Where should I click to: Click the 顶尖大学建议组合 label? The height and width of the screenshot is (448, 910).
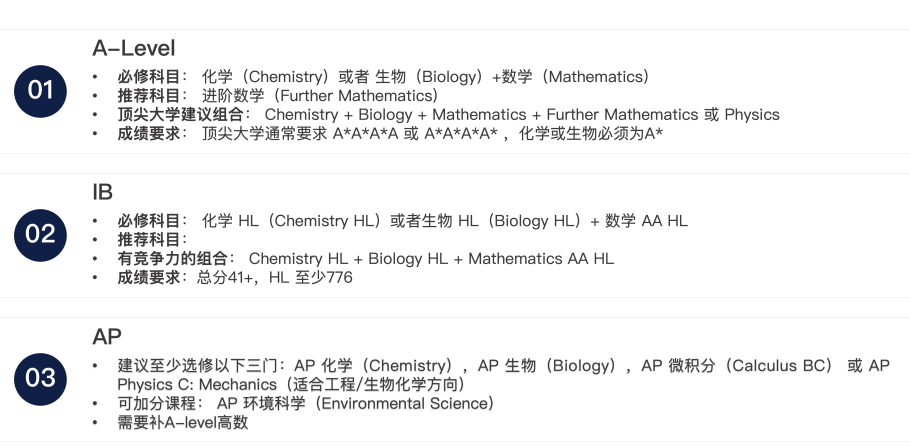184,114
